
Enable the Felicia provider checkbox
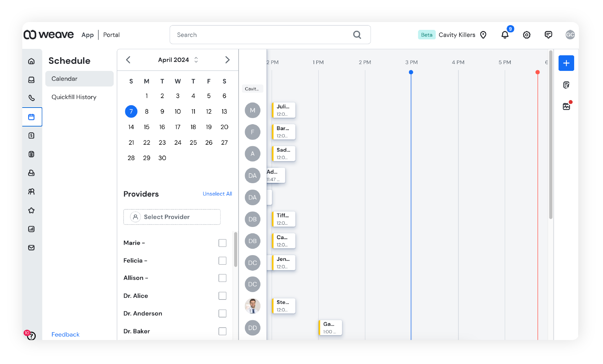[x=222, y=261]
